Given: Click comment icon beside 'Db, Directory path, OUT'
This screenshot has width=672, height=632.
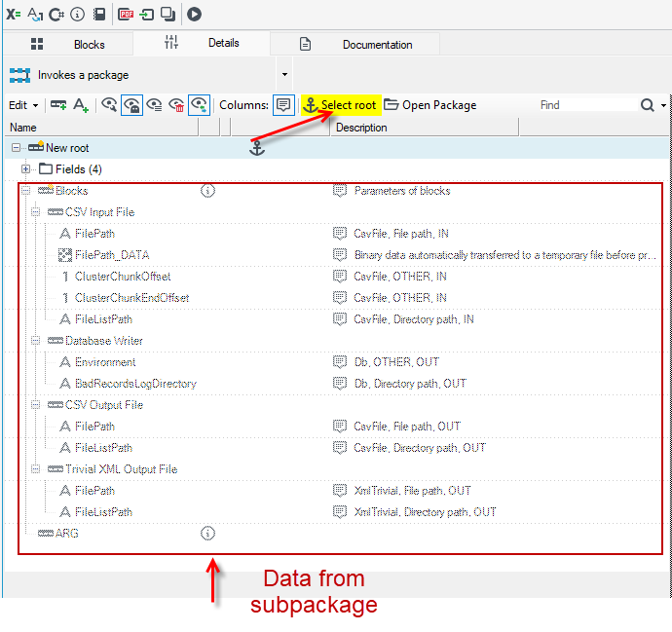Looking at the screenshot, I should [340, 384].
